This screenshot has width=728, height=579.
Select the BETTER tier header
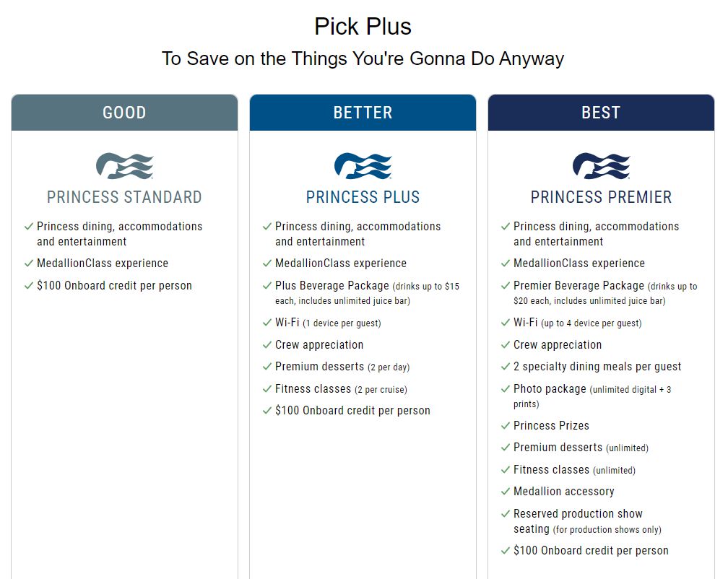tap(363, 113)
